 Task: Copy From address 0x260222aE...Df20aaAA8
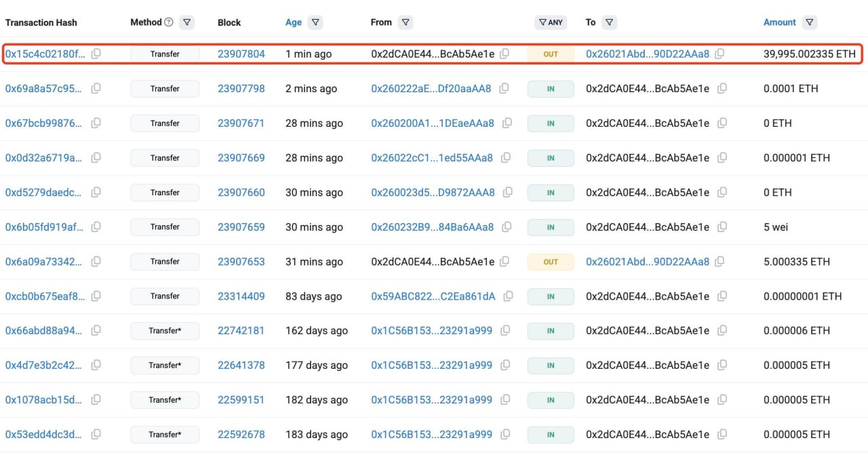pyautogui.click(x=504, y=89)
